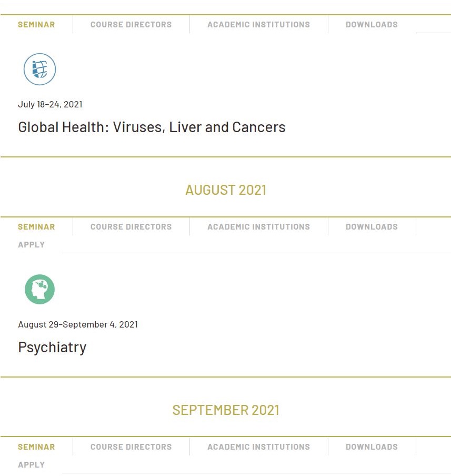Open Academic Institutions tab for Global Health seminar
This screenshot has height=476, width=451.
[258, 25]
